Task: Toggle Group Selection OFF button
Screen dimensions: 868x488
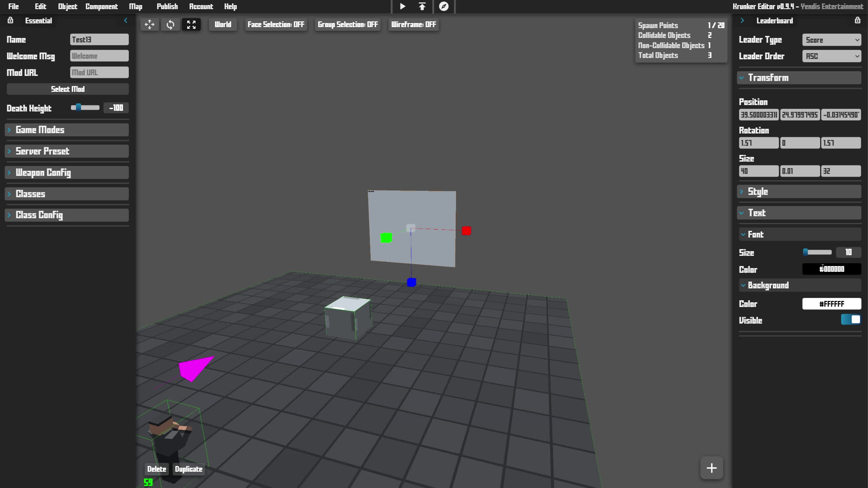Action: [x=348, y=24]
